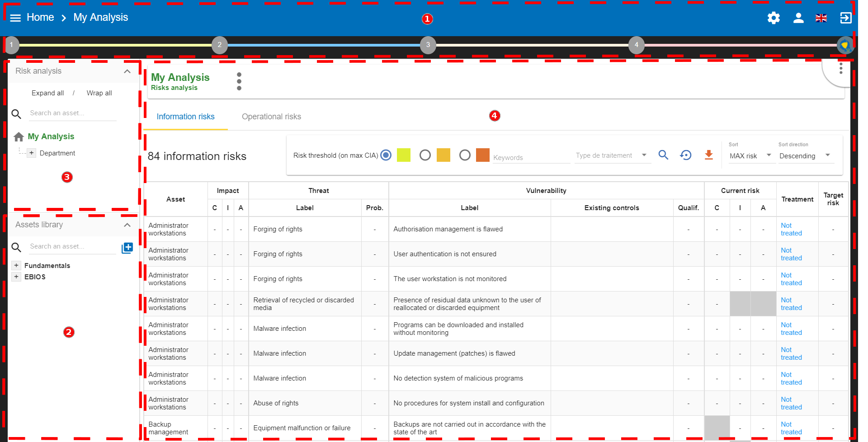Select the yellow risk threshold radio button
The width and height of the screenshot is (868, 442).
tap(386, 155)
